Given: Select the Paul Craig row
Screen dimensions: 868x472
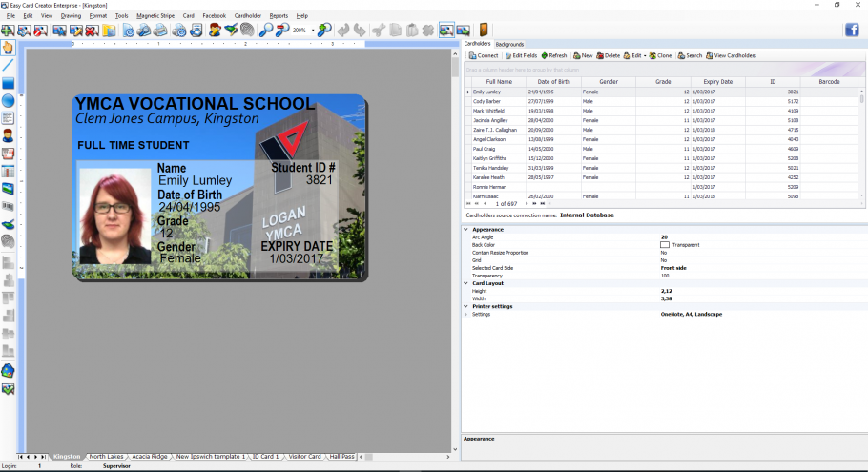Looking at the screenshot, I should point(662,149).
